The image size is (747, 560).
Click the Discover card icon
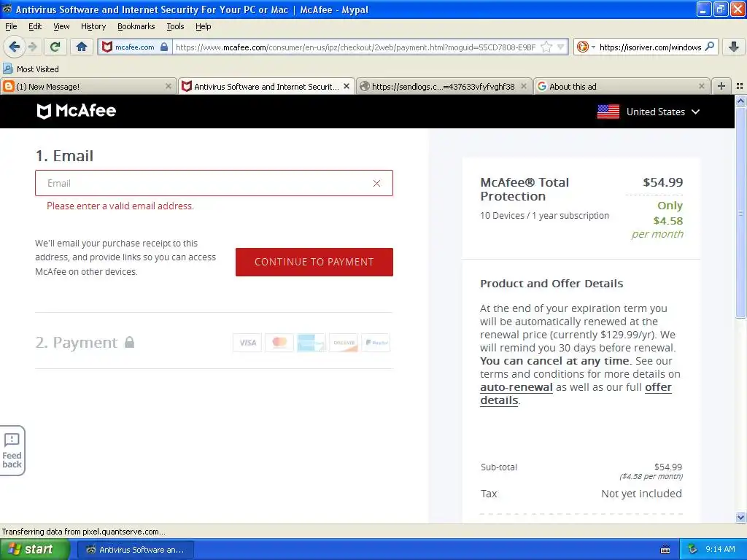click(x=344, y=343)
